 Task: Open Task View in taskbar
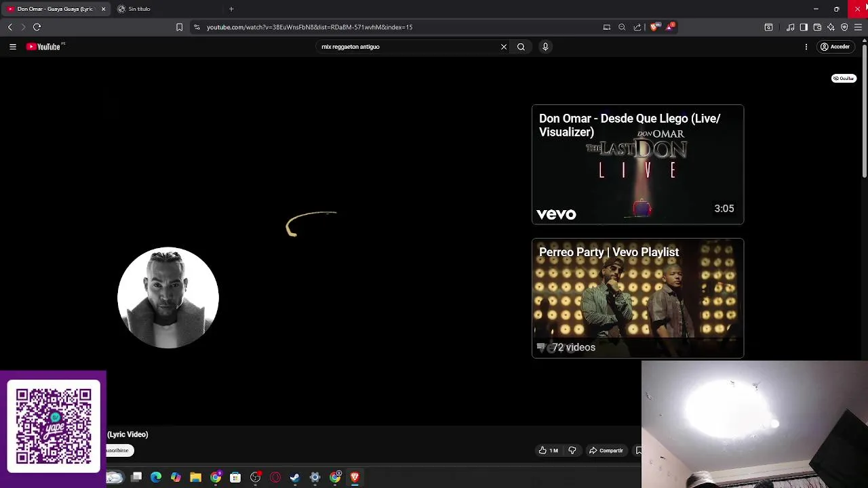click(x=136, y=478)
